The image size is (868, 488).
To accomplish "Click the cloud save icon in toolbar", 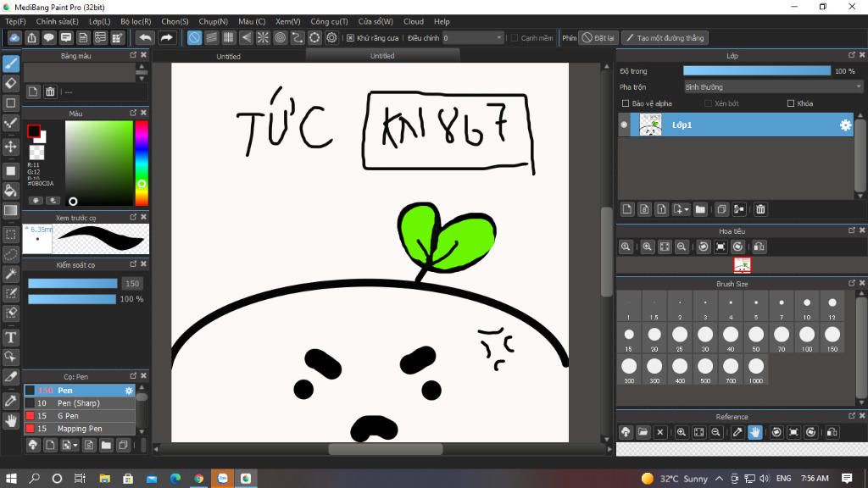I will [x=14, y=37].
